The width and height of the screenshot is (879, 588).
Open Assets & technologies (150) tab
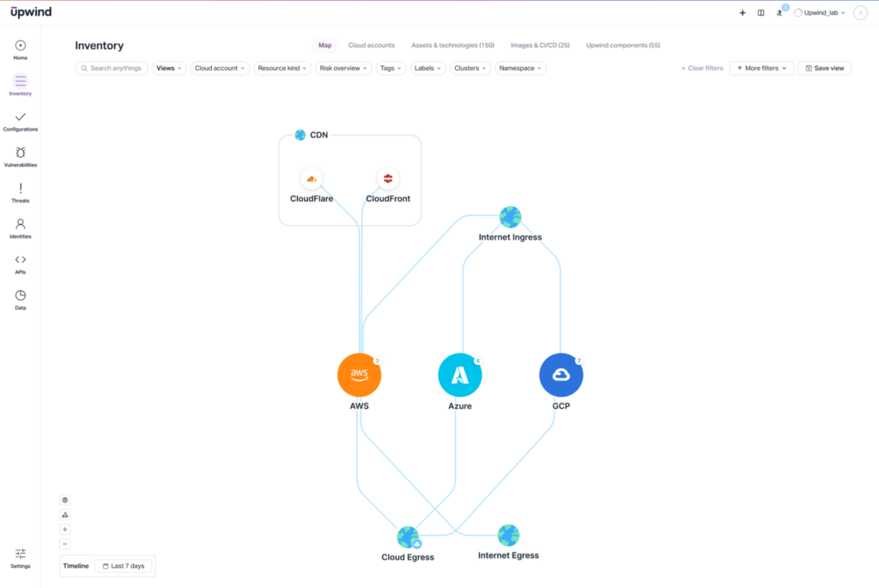tap(453, 45)
